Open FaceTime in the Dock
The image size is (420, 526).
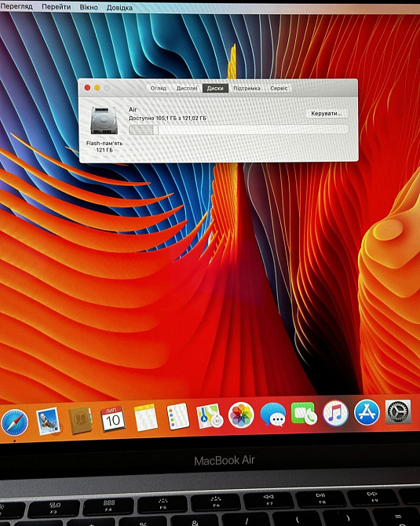pos(304,413)
